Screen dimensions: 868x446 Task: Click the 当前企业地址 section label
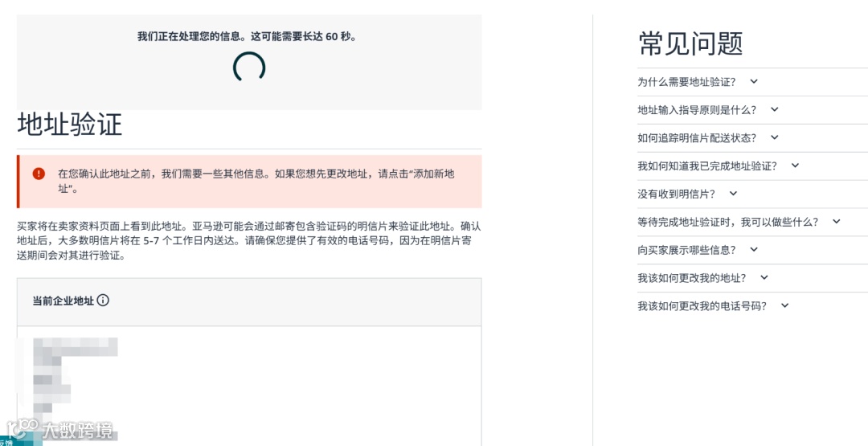coord(63,301)
